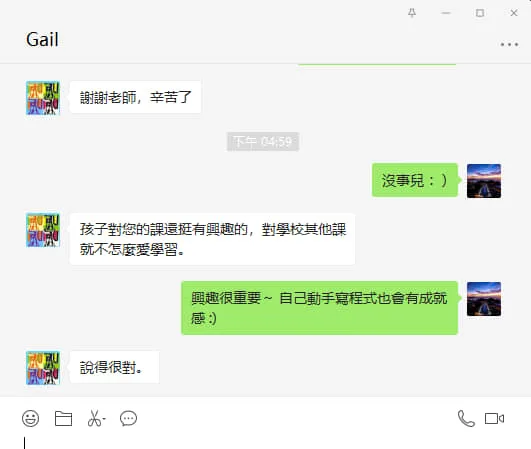Toggle the pin window on top icon
The height and width of the screenshot is (449, 531).
pyautogui.click(x=412, y=13)
